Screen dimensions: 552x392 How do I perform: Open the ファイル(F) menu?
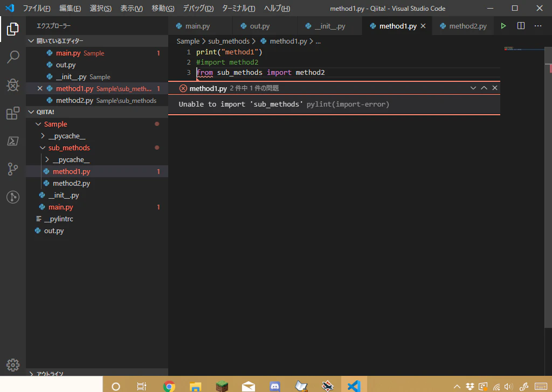37,8
